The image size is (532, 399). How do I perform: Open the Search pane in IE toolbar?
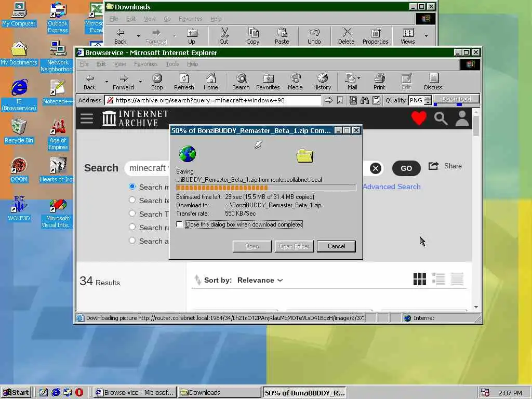point(241,82)
